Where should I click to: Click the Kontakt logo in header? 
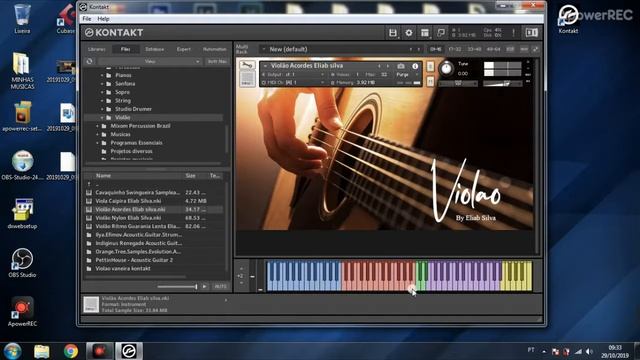click(x=113, y=33)
